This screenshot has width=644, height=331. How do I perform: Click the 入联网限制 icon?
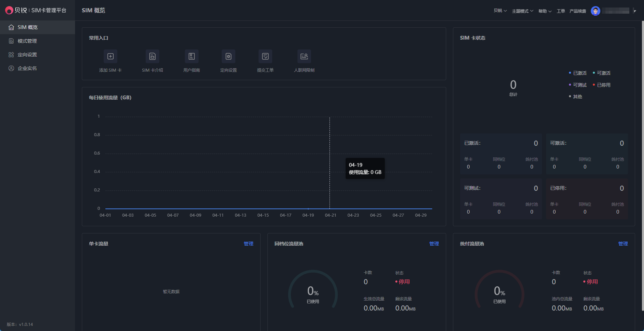tap(304, 57)
